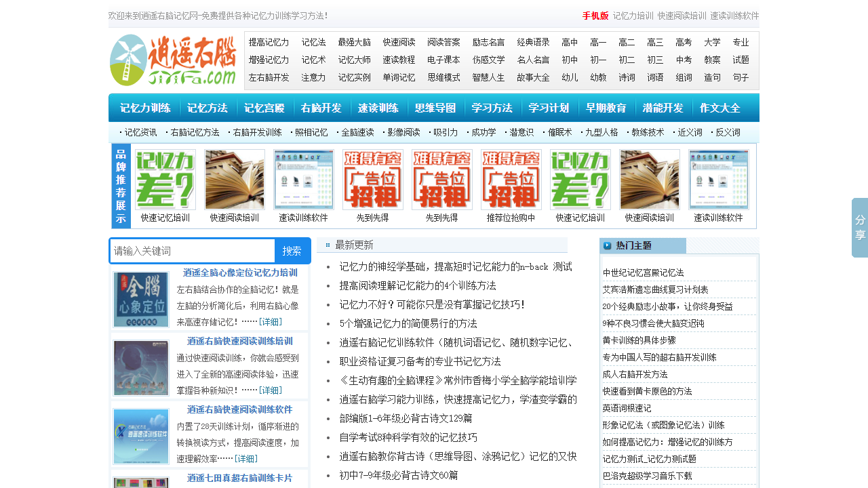This screenshot has height=488, width=868.
Task: Open the 全脑速读 sub-nav link
Action: point(357,132)
